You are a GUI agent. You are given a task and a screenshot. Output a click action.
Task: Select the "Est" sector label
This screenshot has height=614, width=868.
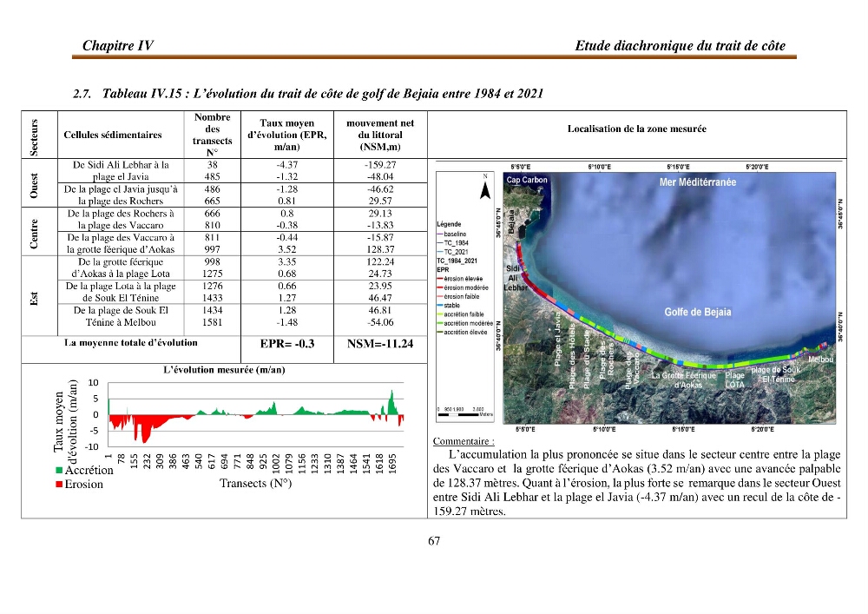34,299
